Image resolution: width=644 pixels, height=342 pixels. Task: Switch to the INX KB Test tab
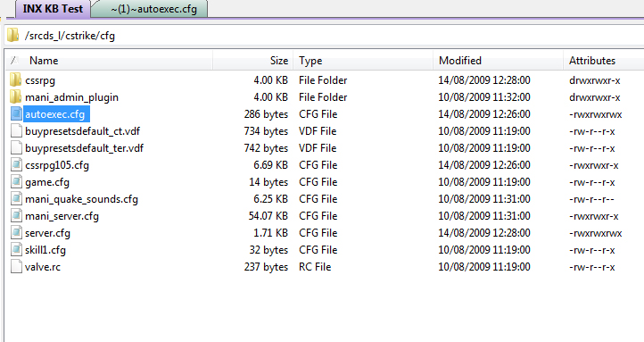tap(53, 9)
